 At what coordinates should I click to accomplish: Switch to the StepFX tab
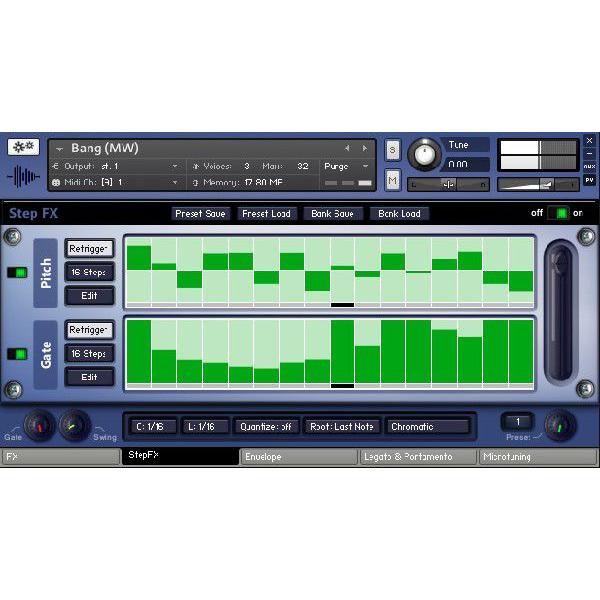pyautogui.click(x=180, y=456)
